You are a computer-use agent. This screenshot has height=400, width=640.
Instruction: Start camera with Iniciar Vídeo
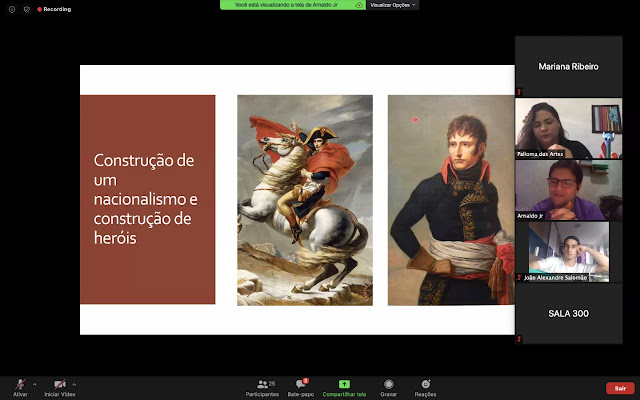coord(60,388)
